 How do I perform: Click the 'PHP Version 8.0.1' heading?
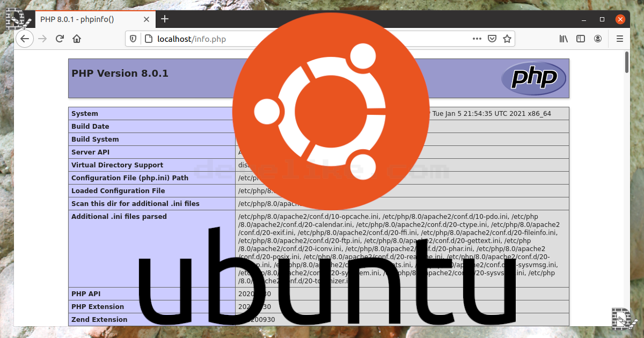(x=120, y=74)
